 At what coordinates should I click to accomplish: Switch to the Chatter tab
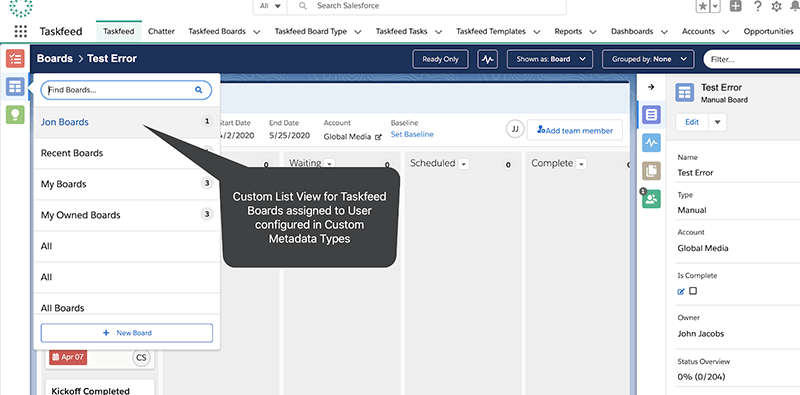click(x=161, y=31)
